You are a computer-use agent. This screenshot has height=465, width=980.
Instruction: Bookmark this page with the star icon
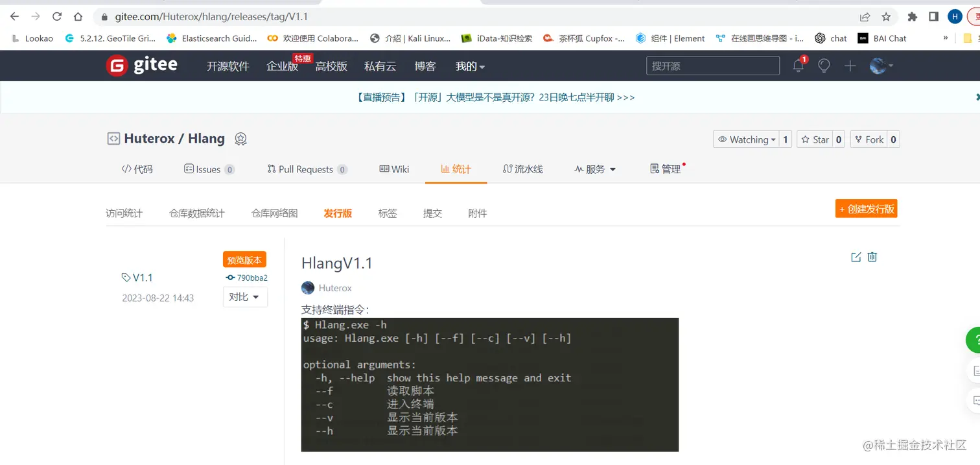(885, 16)
